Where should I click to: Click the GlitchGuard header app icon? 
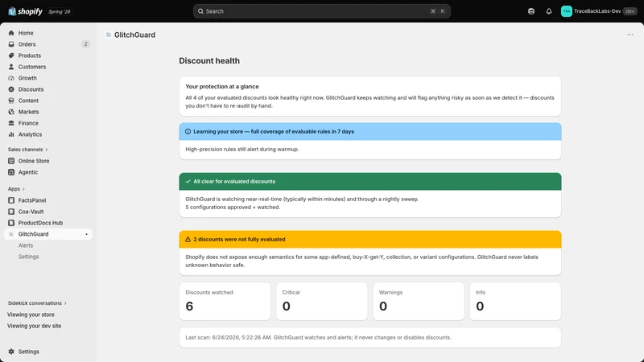click(x=109, y=35)
